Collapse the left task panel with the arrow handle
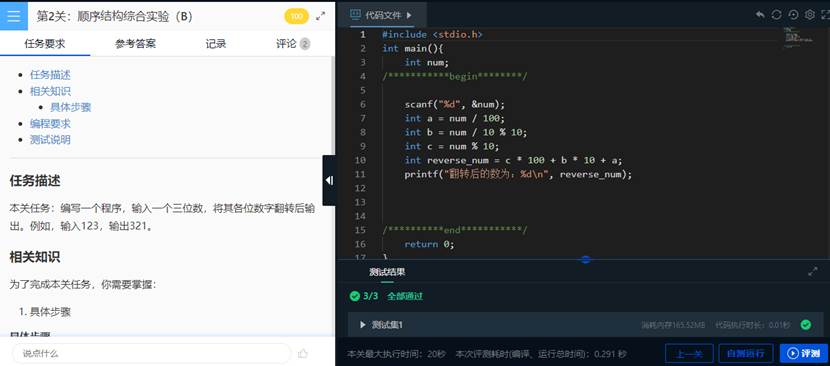This screenshot has width=830, height=366. [x=329, y=181]
